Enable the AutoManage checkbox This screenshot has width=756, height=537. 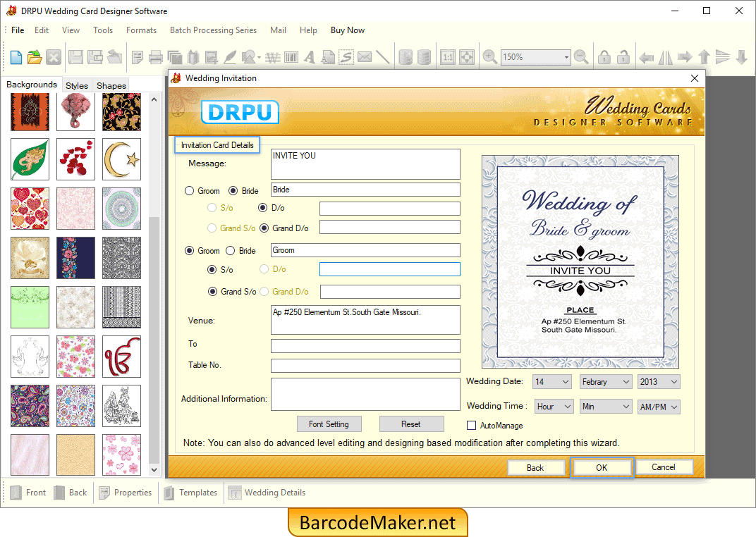(472, 425)
